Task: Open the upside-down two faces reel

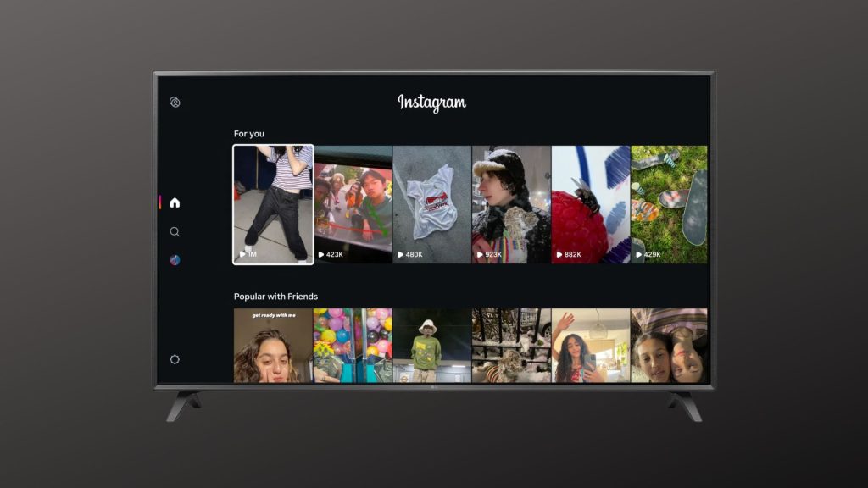Action: point(669,346)
